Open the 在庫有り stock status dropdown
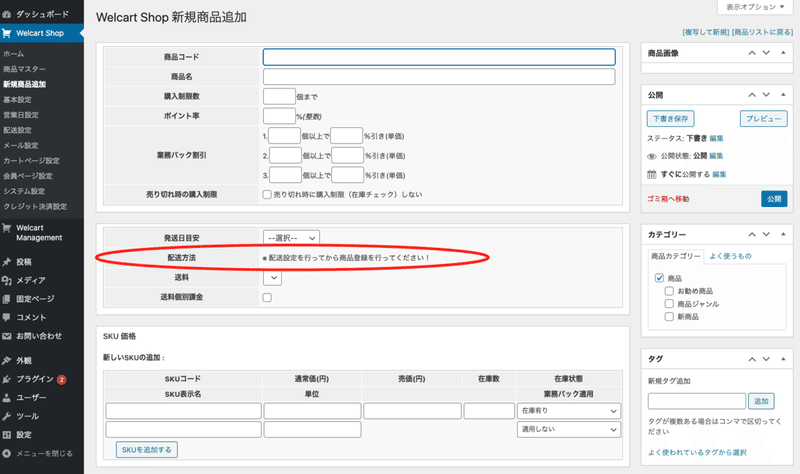This screenshot has height=474, width=800. click(x=569, y=411)
